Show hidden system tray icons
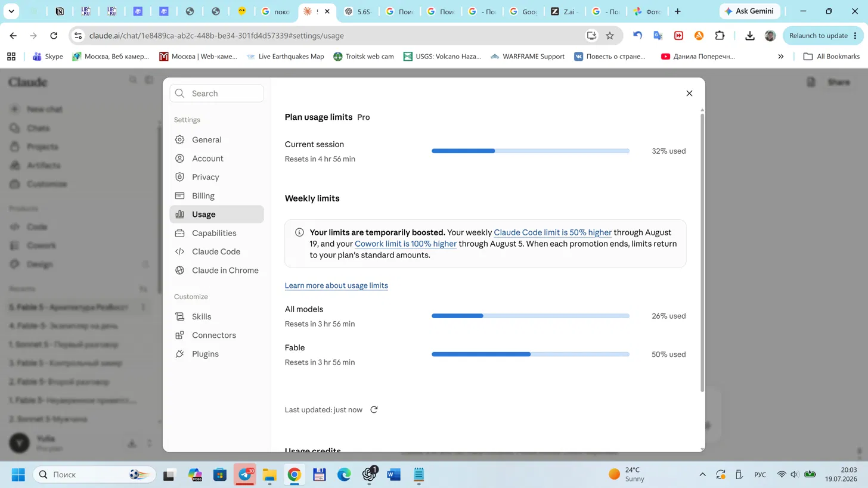Image resolution: width=868 pixels, height=488 pixels. point(703,475)
